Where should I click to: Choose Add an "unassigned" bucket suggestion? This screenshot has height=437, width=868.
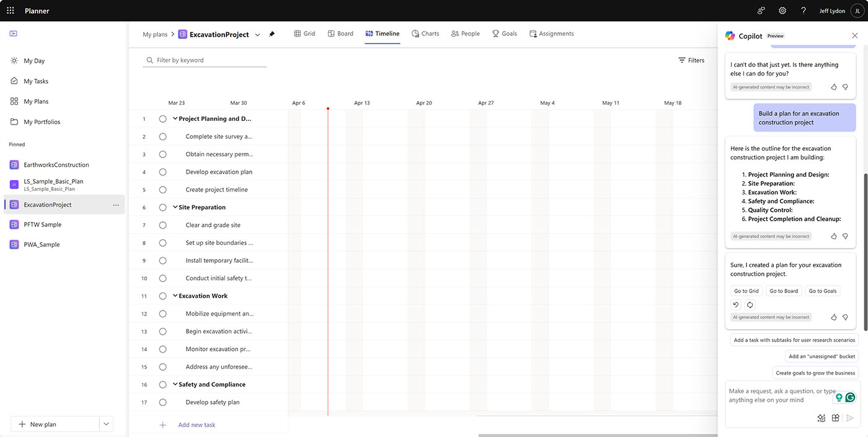[x=821, y=356]
